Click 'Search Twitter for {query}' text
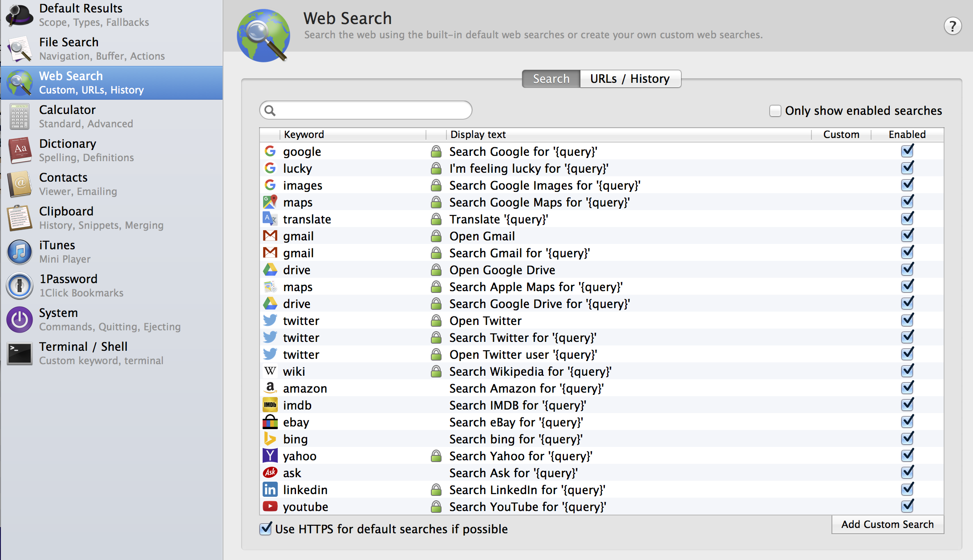Image resolution: width=973 pixels, height=560 pixels. 523,338
